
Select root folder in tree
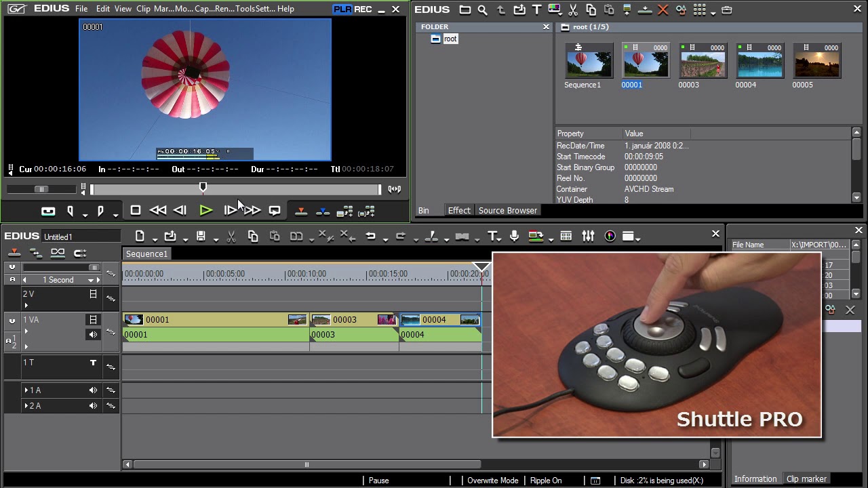pyautogui.click(x=444, y=39)
